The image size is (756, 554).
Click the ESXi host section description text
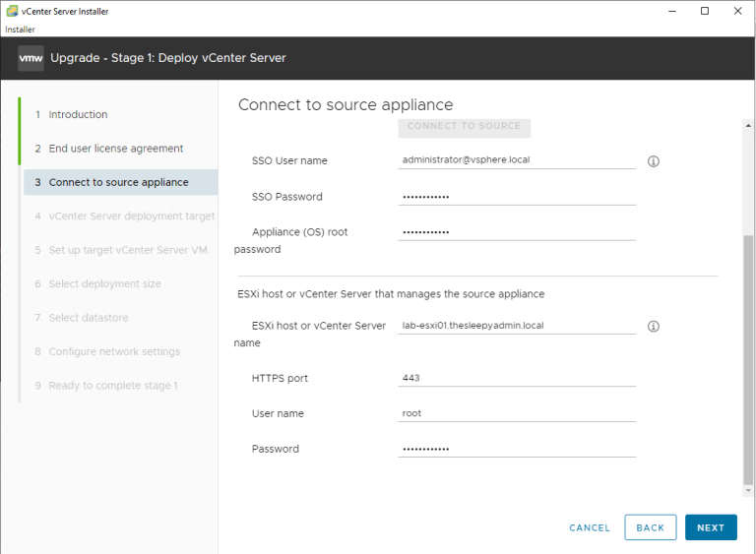click(x=391, y=294)
